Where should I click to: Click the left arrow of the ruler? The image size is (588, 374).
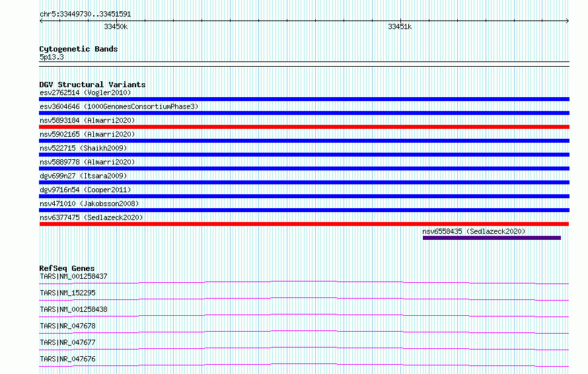point(41,21)
